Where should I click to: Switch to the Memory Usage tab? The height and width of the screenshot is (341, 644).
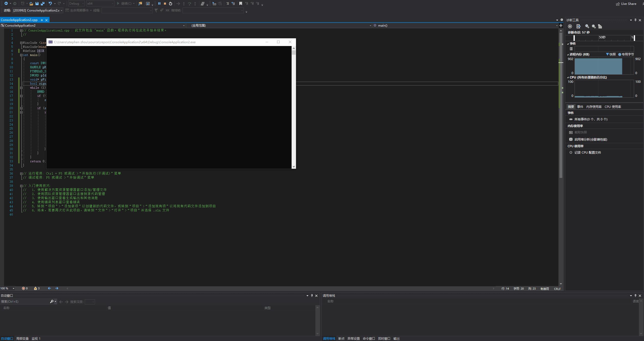tap(594, 107)
